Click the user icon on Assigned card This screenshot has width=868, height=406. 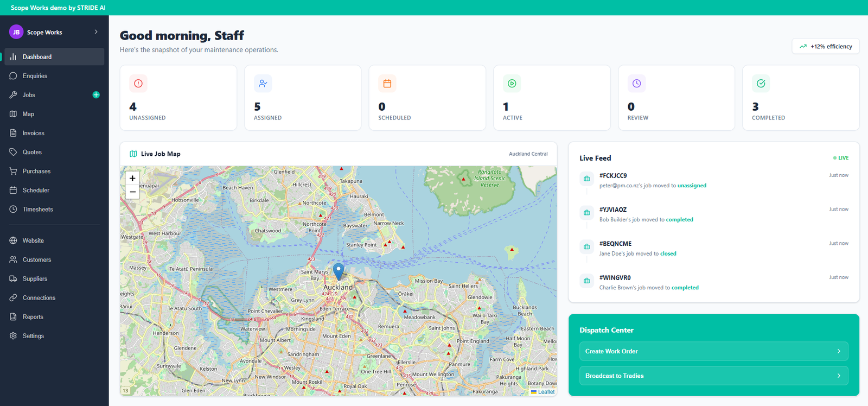[x=263, y=84]
